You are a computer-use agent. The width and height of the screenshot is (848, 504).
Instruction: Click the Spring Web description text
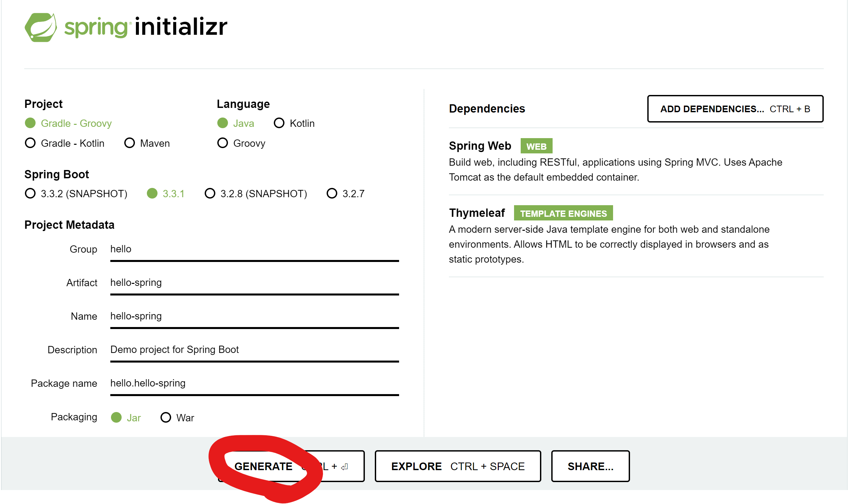(615, 169)
